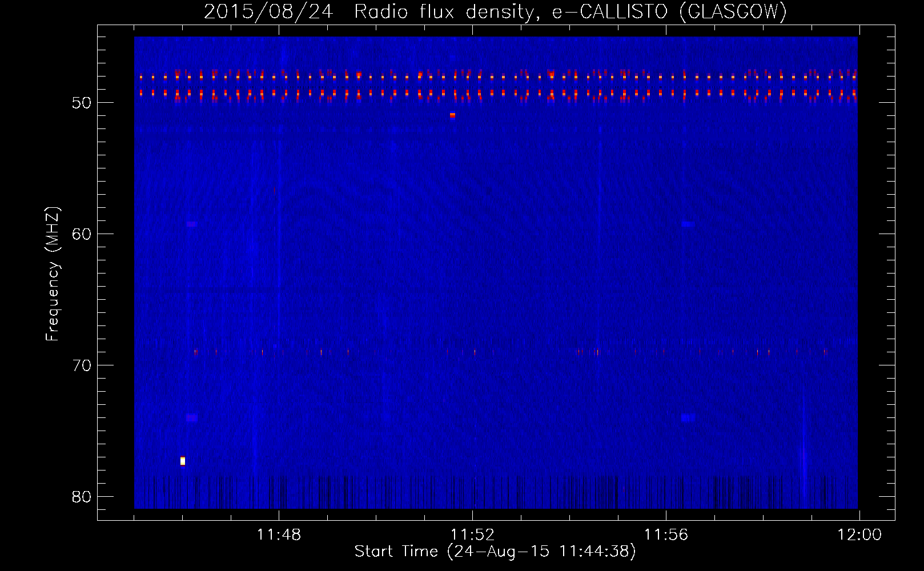Click the bright white burst near 77 MHz
Image resolution: width=924 pixels, height=571 pixels.
pos(183,461)
